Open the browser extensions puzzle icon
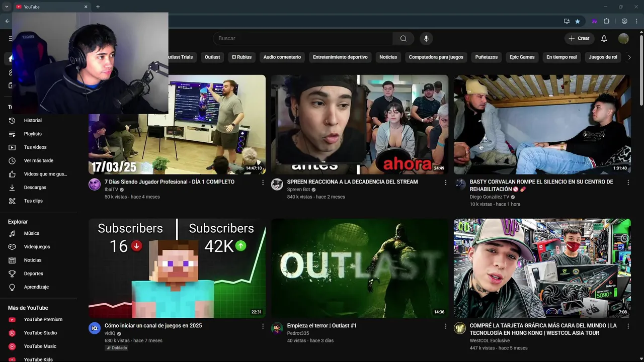This screenshot has height=362, width=644. 606,21
